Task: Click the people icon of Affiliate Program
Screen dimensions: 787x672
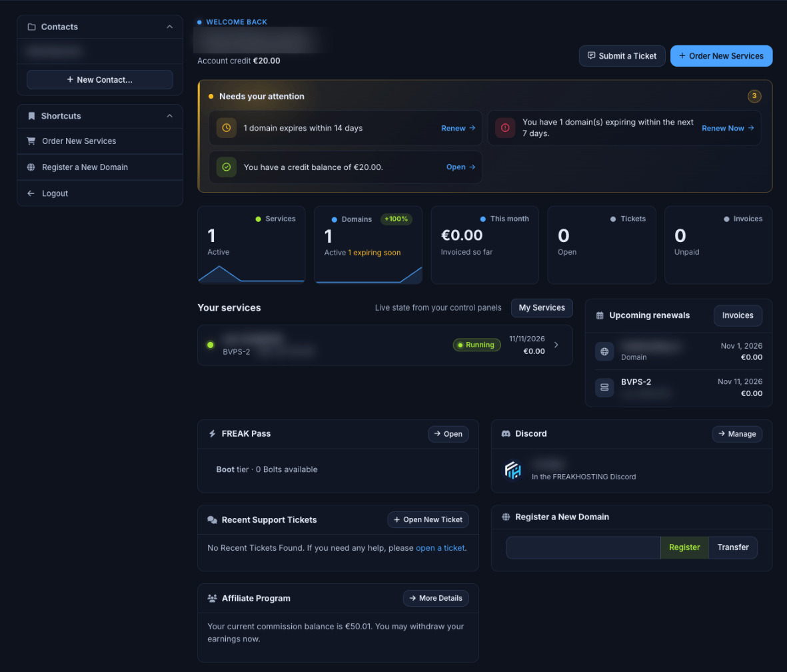Action: coord(213,598)
